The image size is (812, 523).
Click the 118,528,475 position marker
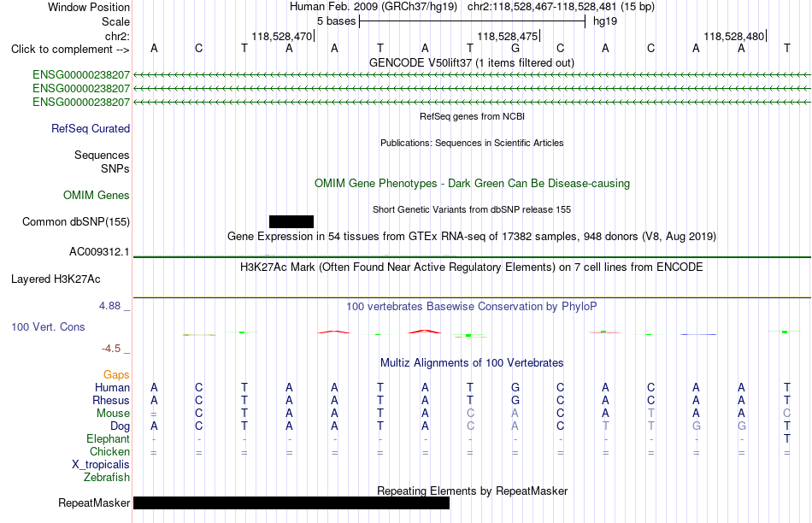pyautogui.click(x=508, y=36)
